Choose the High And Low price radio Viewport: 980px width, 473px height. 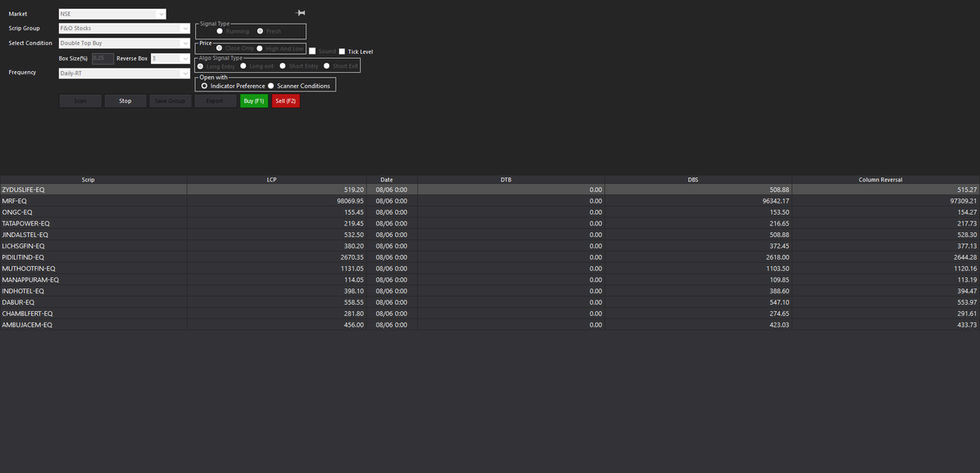pyautogui.click(x=259, y=49)
